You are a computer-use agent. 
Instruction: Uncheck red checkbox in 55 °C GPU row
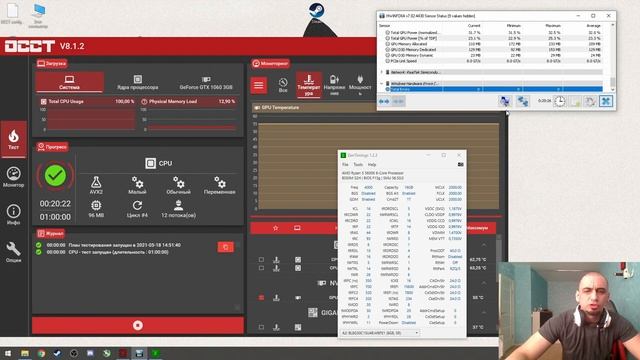261,298
